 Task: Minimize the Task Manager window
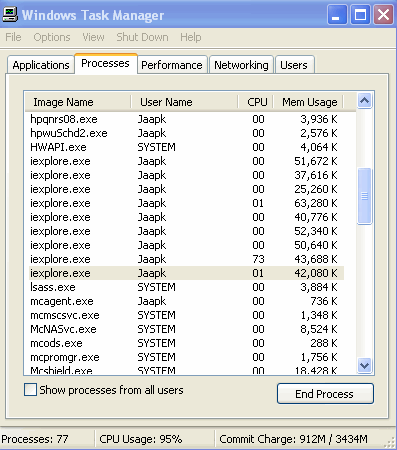coord(337,15)
